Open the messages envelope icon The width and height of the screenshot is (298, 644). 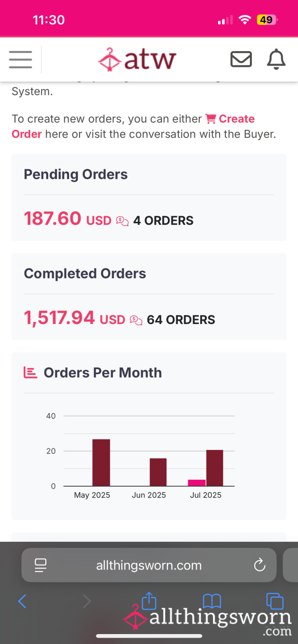[x=241, y=60]
